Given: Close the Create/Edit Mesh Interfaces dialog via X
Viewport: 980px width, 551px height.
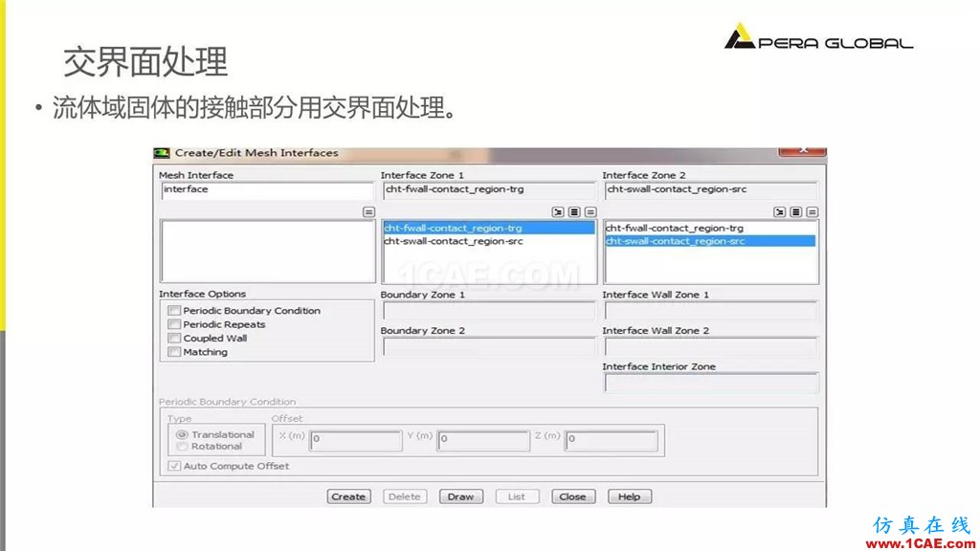Looking at the screenshot, I should coord(803,151).
